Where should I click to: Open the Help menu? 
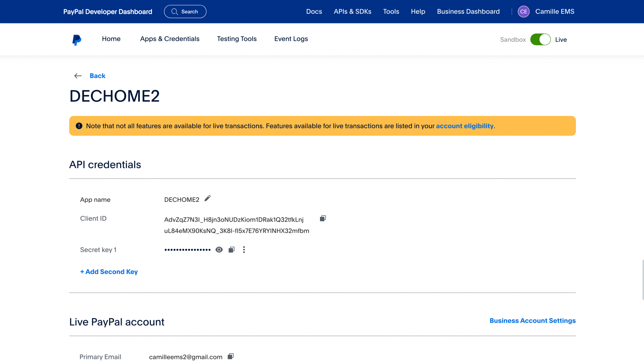pyautogui.click(x=418, y=11)
